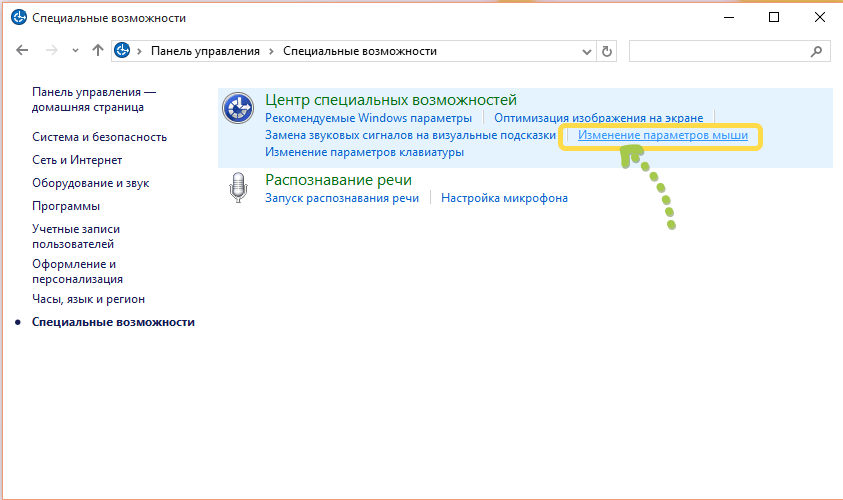843x500 pixels.
Task: Click the Специальные возможности breadcrumb
Action: (360, 51)
